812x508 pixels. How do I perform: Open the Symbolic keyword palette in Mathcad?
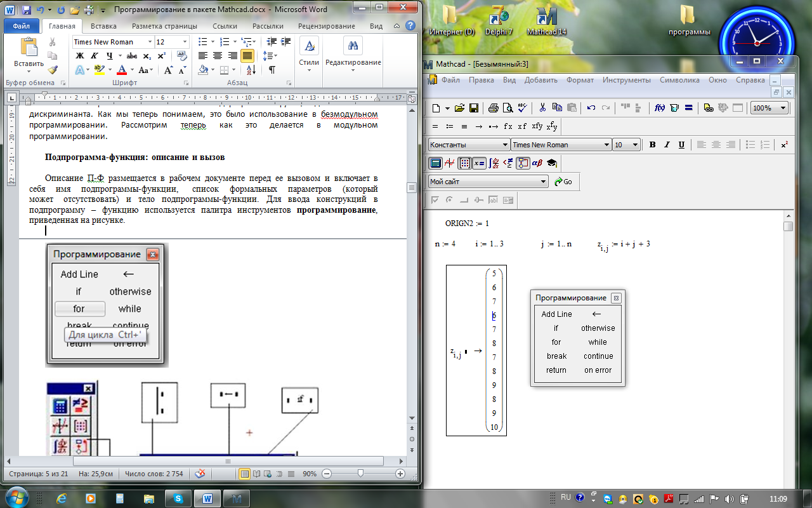tap(552, 163)
